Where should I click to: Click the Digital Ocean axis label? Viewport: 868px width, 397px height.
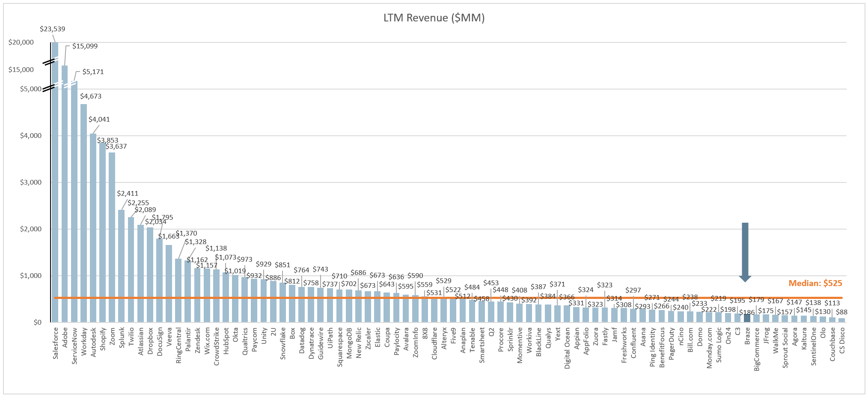click(567, 348)
